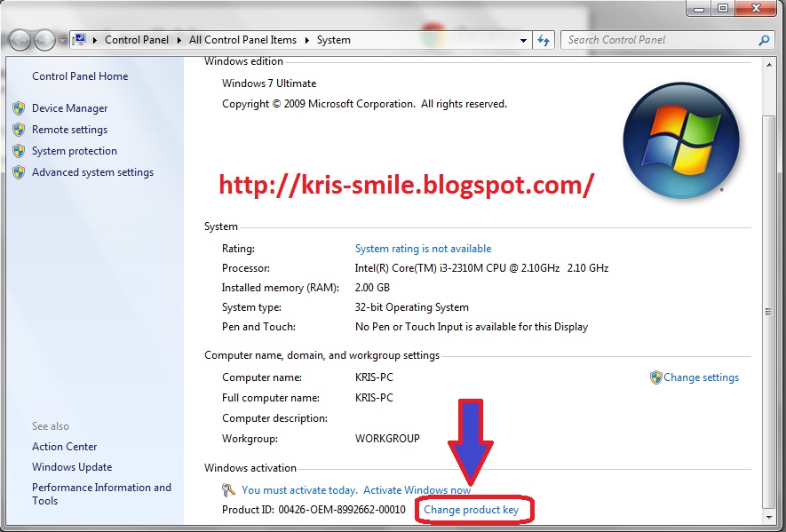Click the 2.00 GB installed memory value
The image size is (786, 532).
click(x=372, y=288)
